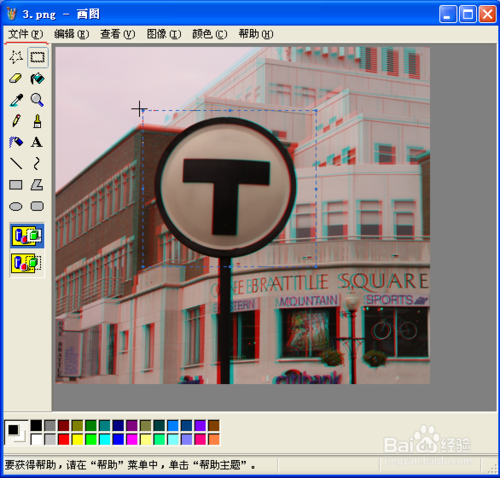Image resolution: width=500 pixels, height=478 pixels.
Task: Choose the lime green swatch
Action: [91, 439]
